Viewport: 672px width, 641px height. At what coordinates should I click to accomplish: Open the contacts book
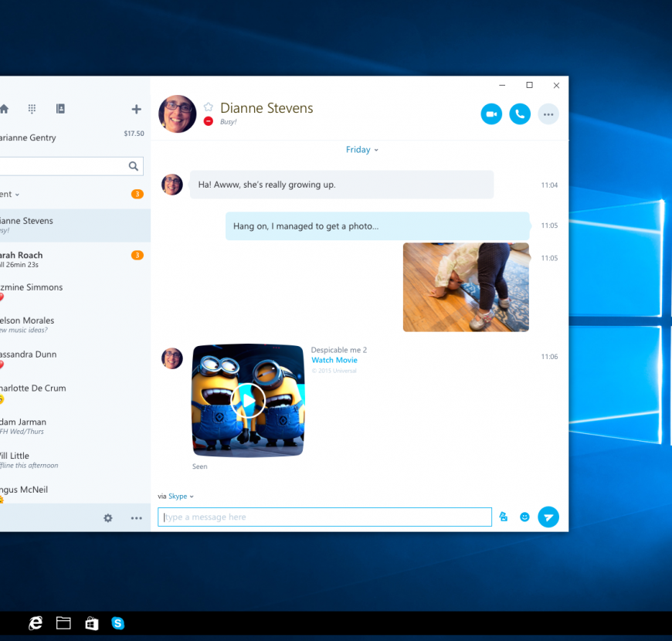60,109
